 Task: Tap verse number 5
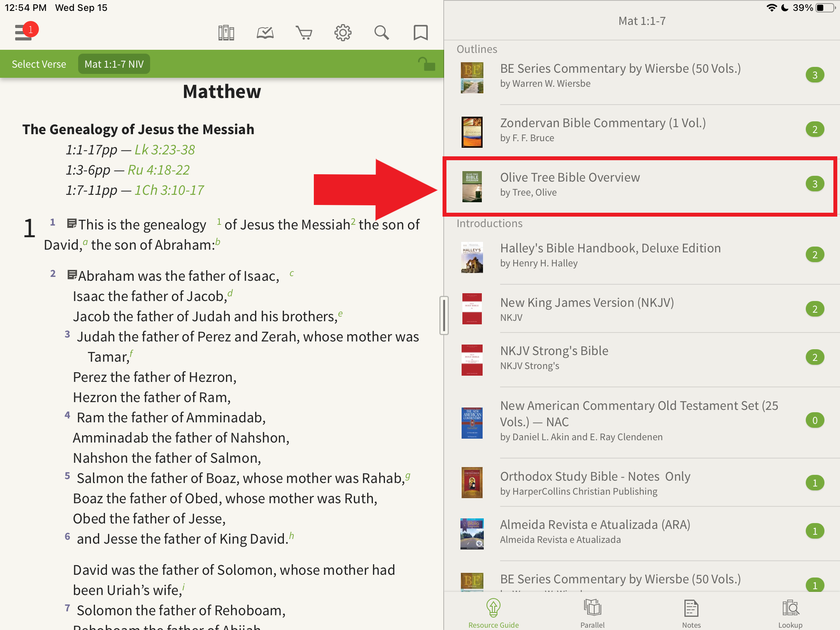[x=67, y=476]
